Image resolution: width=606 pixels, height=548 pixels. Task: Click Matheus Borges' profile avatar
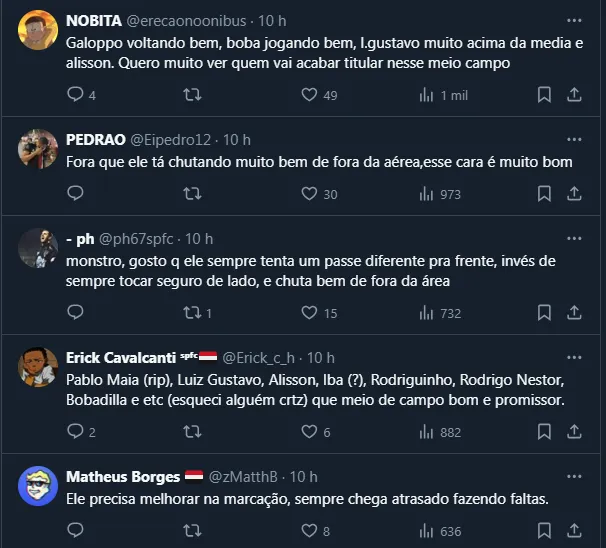(38, 486)
